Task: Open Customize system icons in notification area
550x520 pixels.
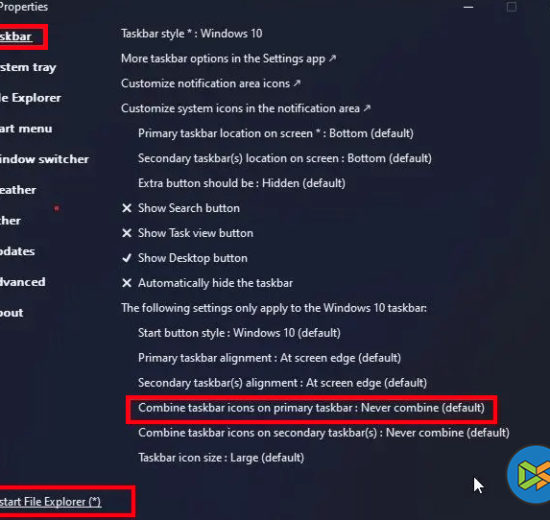Action: point(246,108)
